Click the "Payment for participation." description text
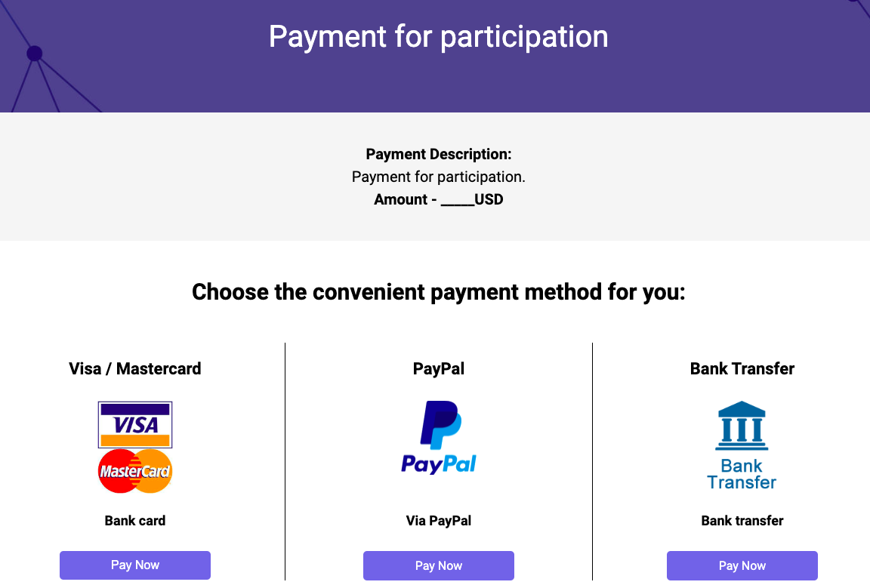 coord(439,177)
